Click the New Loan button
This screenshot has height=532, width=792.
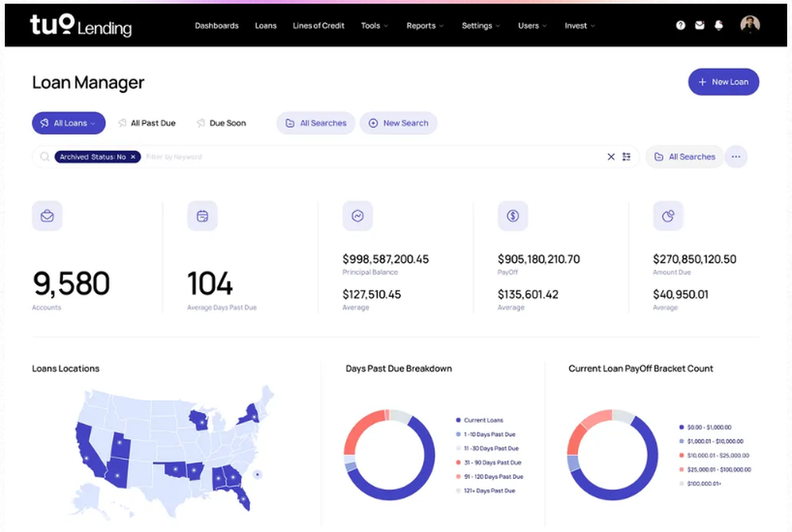tap(723, 82)
